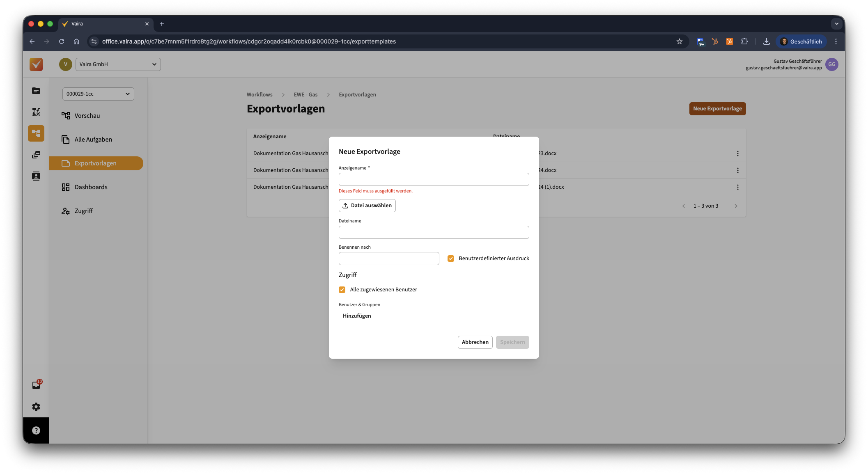Open the 000029-1cc version dropdown
Viewport: 868px width, 474px height.
pyautogui.click(x=98, y=94)
